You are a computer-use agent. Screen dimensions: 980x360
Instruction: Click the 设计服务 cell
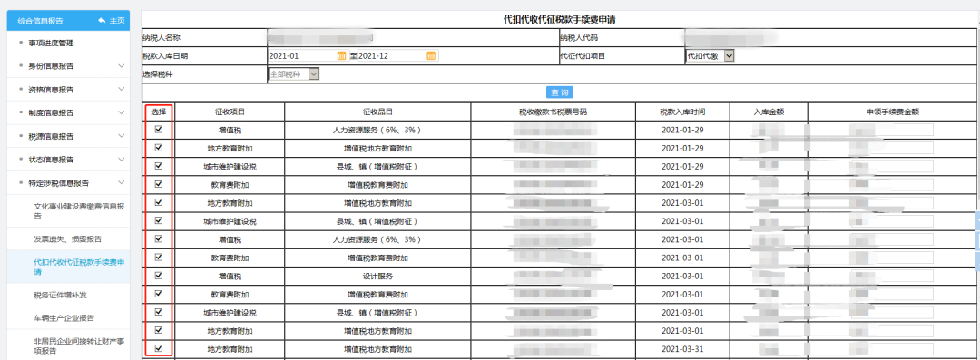[x=377, y=276]
